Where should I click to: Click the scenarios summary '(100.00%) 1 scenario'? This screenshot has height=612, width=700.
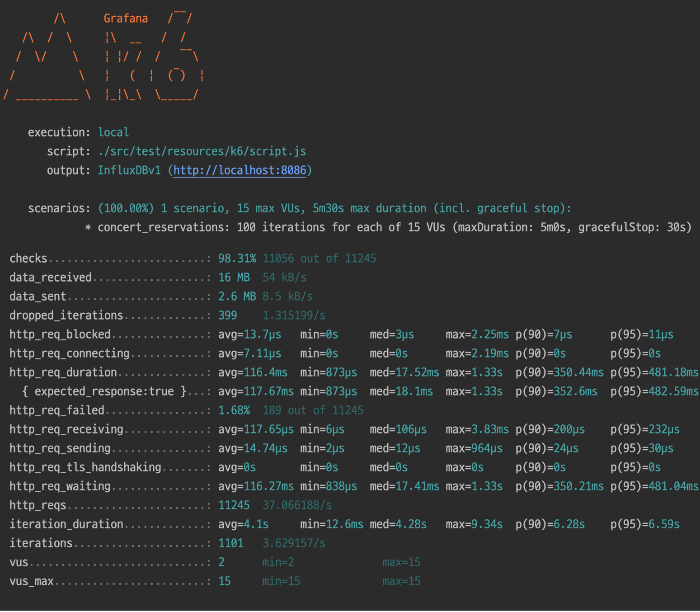coord(161,208)
